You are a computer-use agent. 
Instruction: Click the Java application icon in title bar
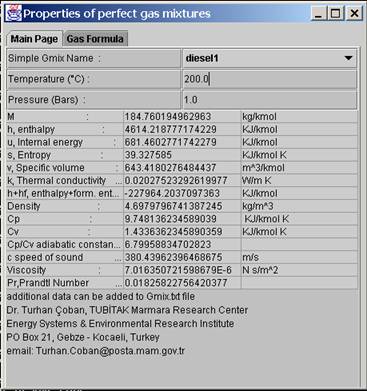14,13
